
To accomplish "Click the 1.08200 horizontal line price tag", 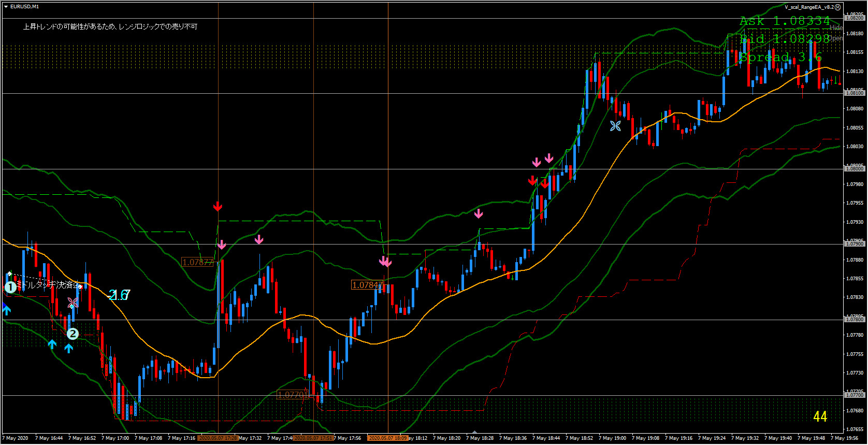I will (855, 18).
